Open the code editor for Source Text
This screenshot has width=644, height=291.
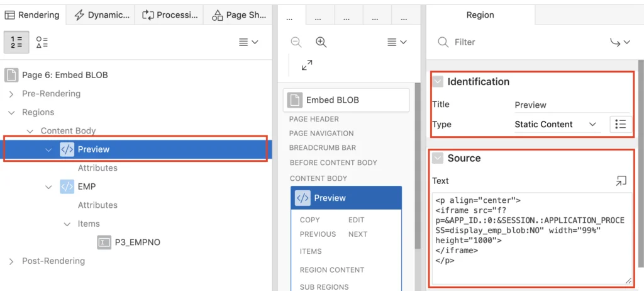pyautogui.click(x=621, y=181)
